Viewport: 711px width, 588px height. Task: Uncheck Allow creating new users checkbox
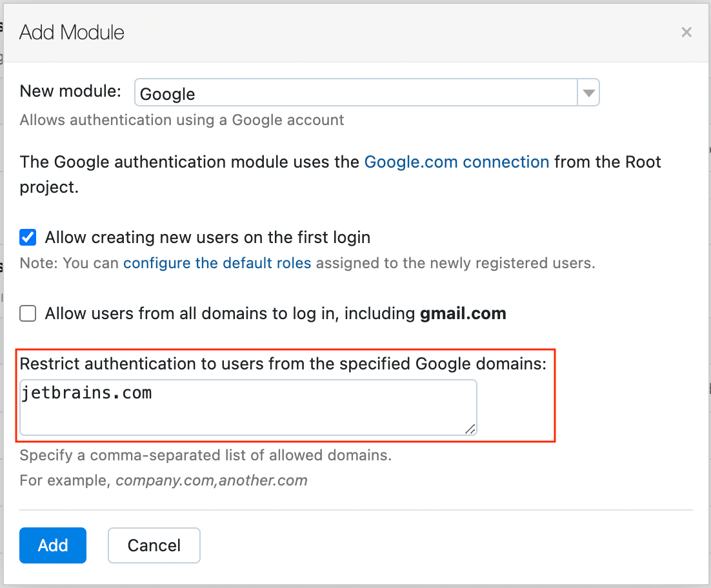28,237
